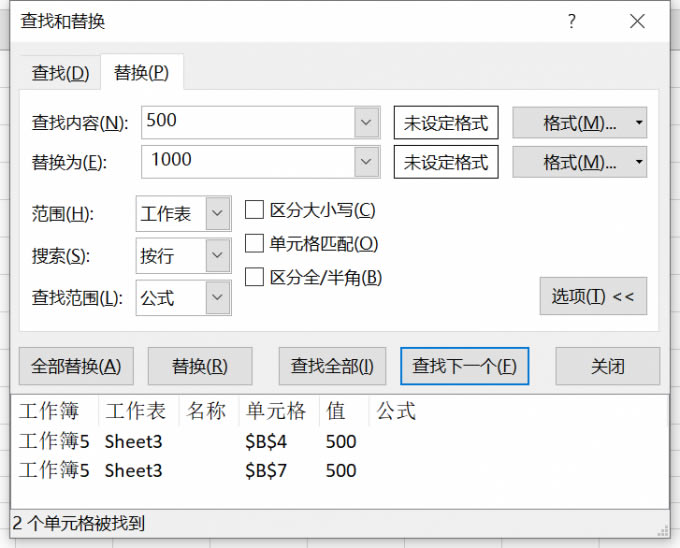Click the 全部替换(A) button
The image size is (680, 548).
76,367
